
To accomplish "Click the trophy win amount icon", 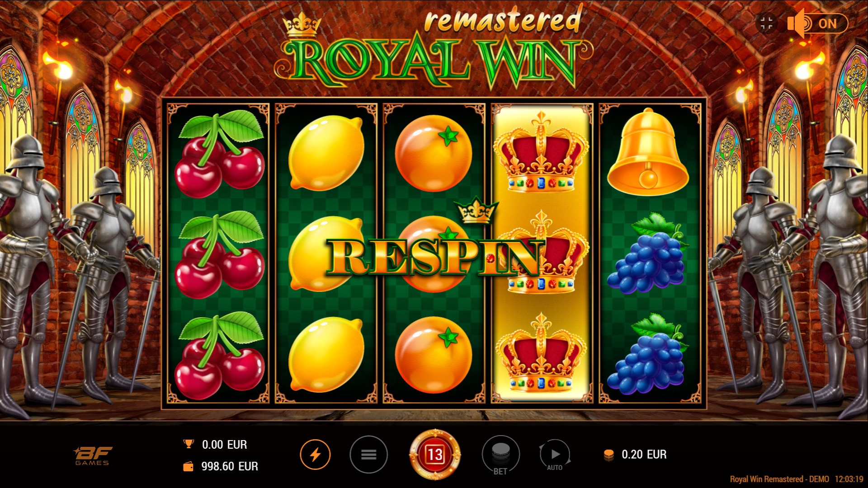I will coord(189,444).
